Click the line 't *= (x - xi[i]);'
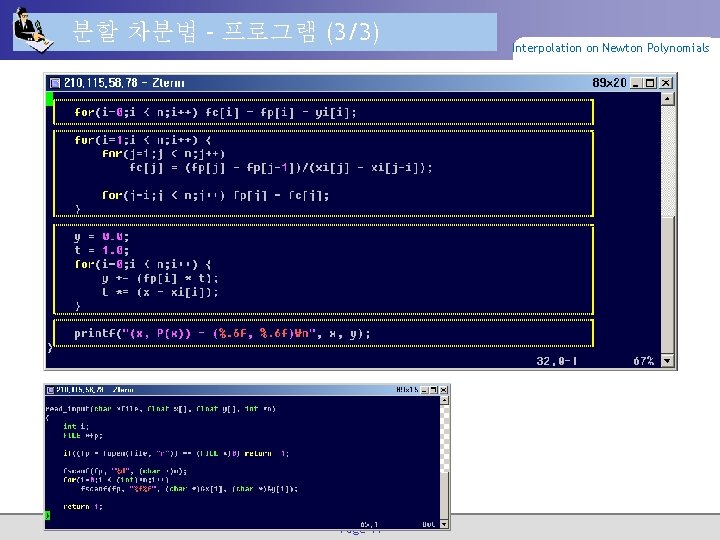Screen dimensions: 720x540 pos(160,292)
